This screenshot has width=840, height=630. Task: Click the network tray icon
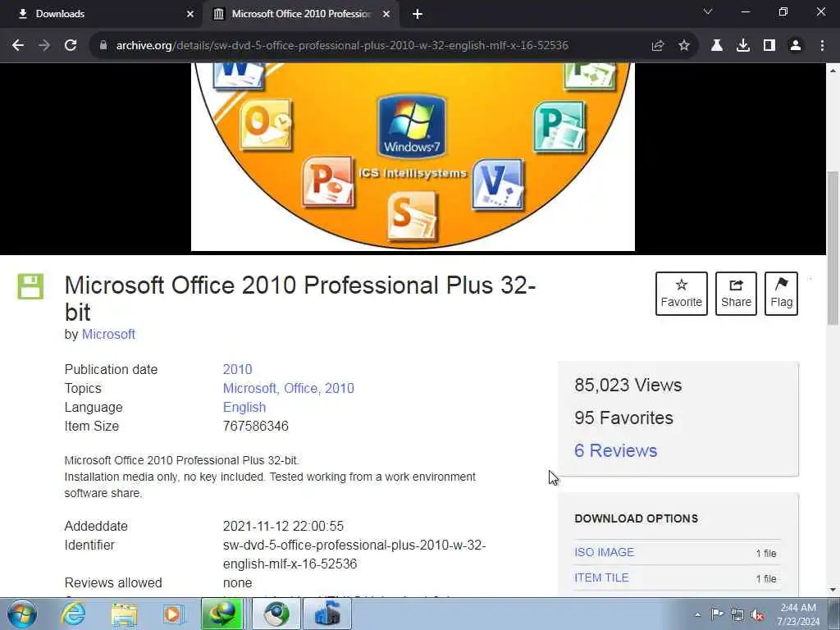point(737,614)
